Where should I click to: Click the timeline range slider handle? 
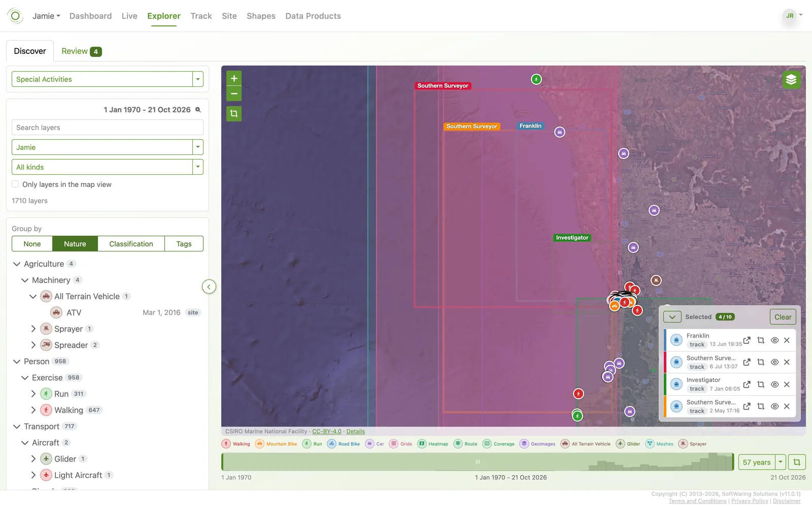coord(478,462)
